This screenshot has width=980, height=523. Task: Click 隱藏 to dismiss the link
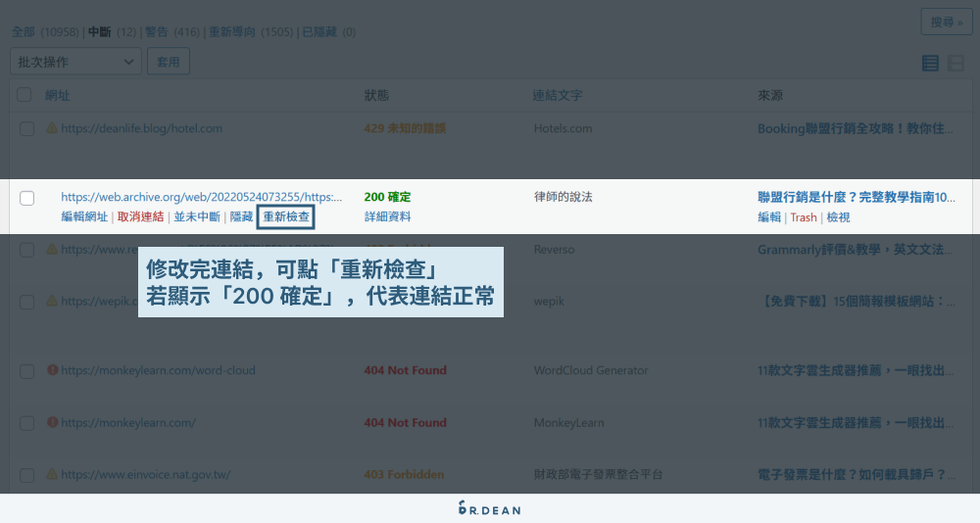[x=241, y=216]
